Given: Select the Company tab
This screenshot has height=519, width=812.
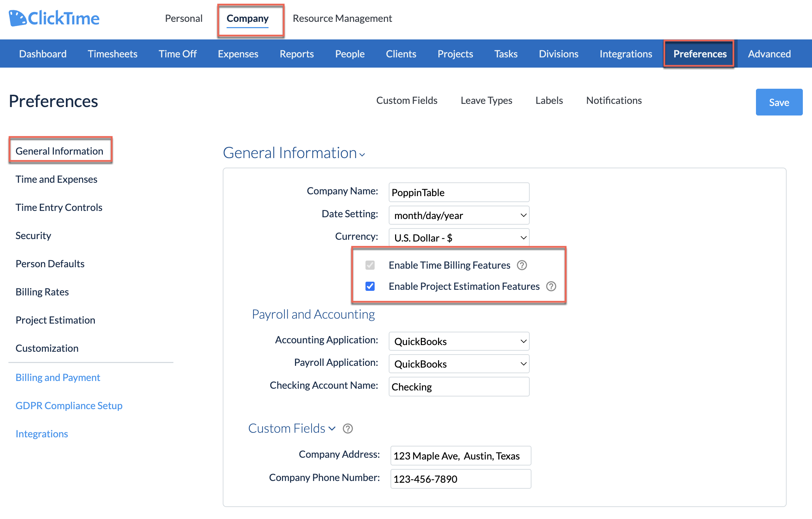Looking at the screenshot, I should click(247, 18).
